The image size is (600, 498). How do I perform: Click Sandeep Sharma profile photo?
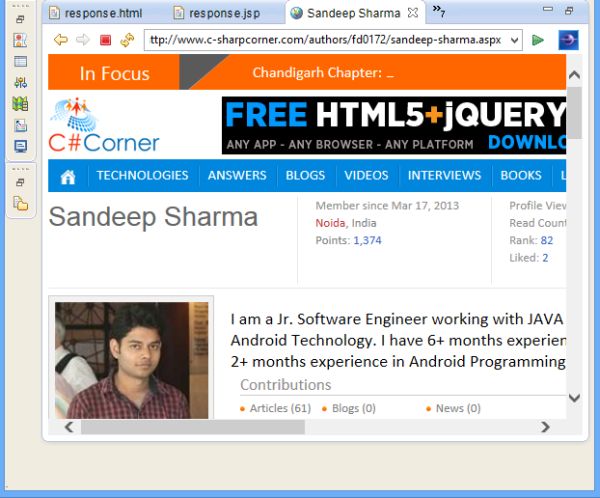[x=131, y=360]
